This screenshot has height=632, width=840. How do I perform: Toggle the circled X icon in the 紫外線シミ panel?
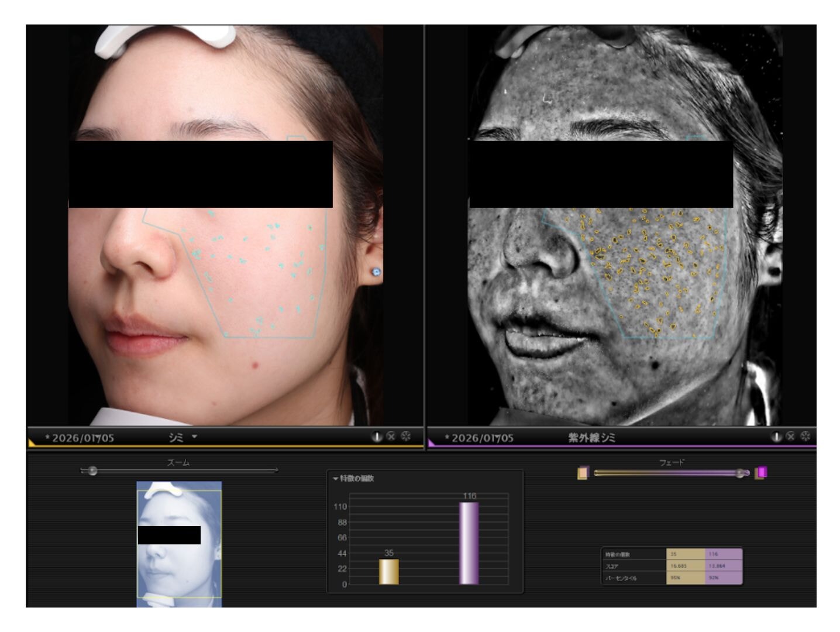[x=790, y=437]
